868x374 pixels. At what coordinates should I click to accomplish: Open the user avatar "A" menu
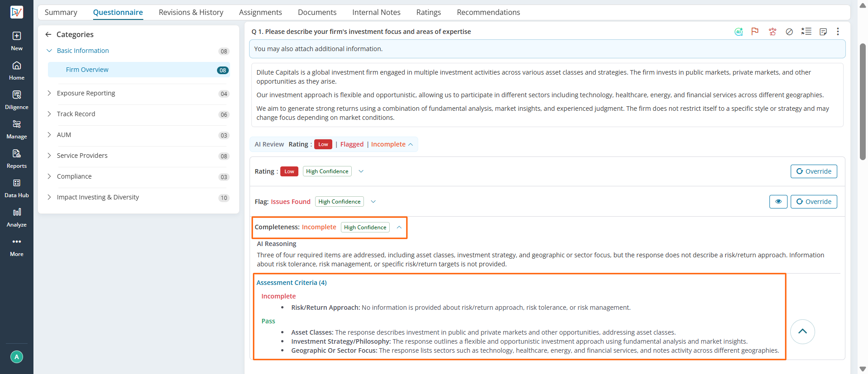coord(17,357)
